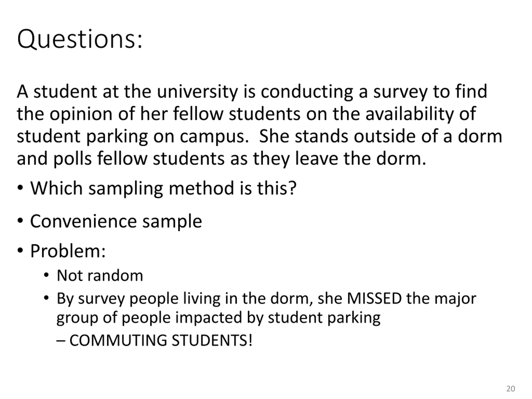Click the bullet before "Which sampling method"

click(20, 187)
